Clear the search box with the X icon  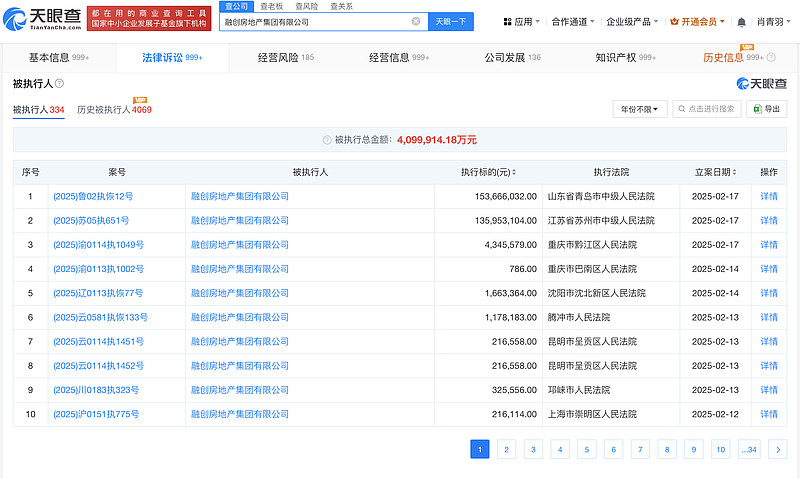tap(416, 21)
